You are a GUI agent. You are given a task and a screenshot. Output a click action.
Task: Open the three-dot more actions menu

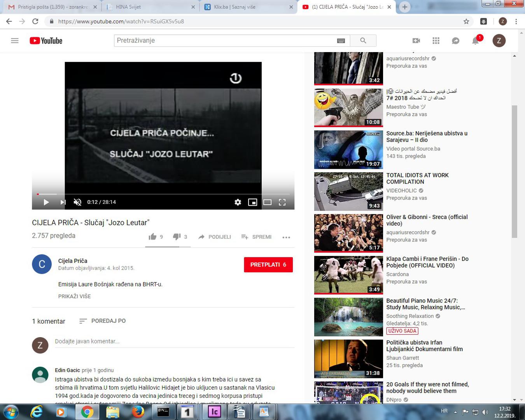286,237
